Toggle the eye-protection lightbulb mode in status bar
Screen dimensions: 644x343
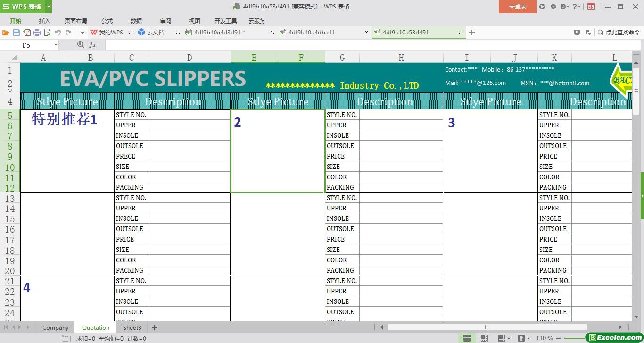[x=521, y=338]
